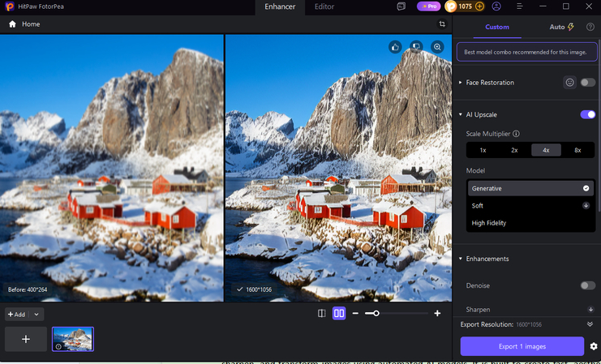601x364 pixels.
Task: Click the compare overlay icon on preview
Action: [x=416, y=47]
